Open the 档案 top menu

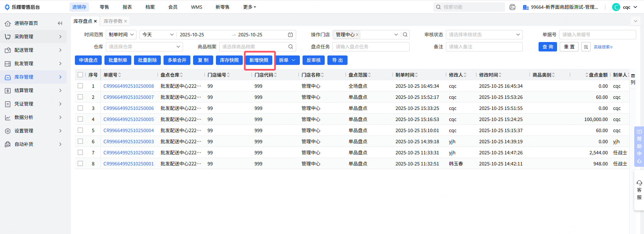[150, 7]
